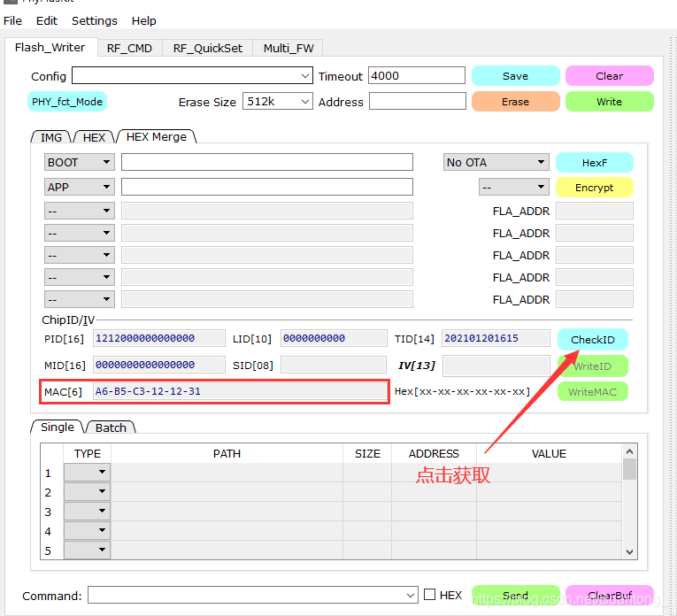Image resolution: width=677 pixels, height=616 pixels.
Task: Click the Address input field
Action: [418, 102]
